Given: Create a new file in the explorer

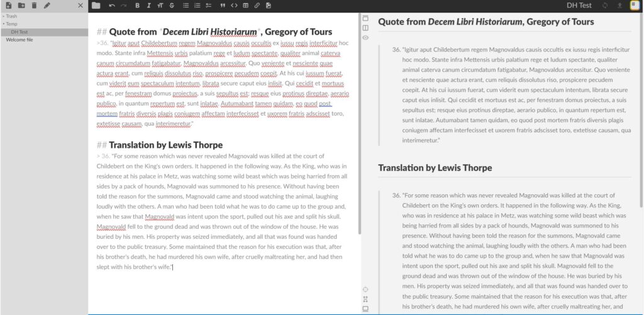Looking at the screenshot, I should (x=9, y=5).
